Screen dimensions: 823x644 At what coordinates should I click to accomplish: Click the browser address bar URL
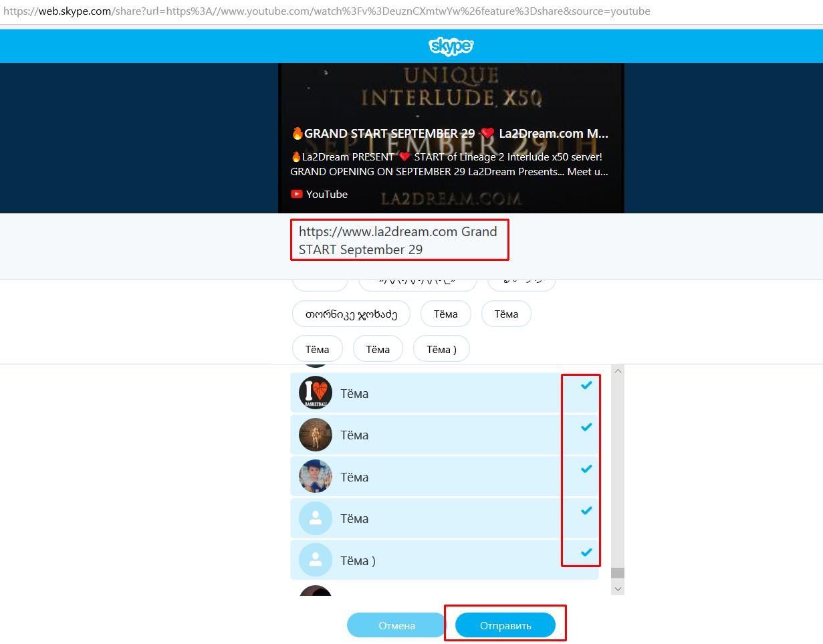point(327,11)
